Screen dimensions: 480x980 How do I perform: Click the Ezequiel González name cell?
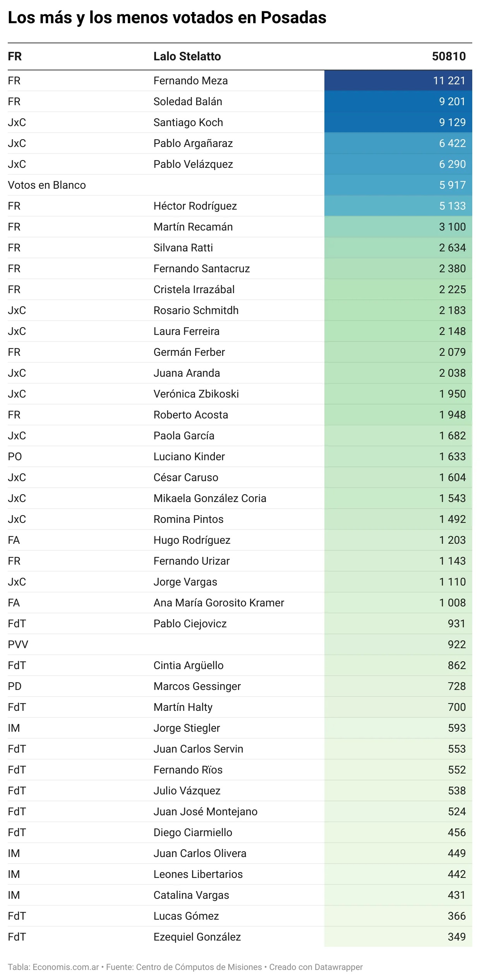(197, 937)
